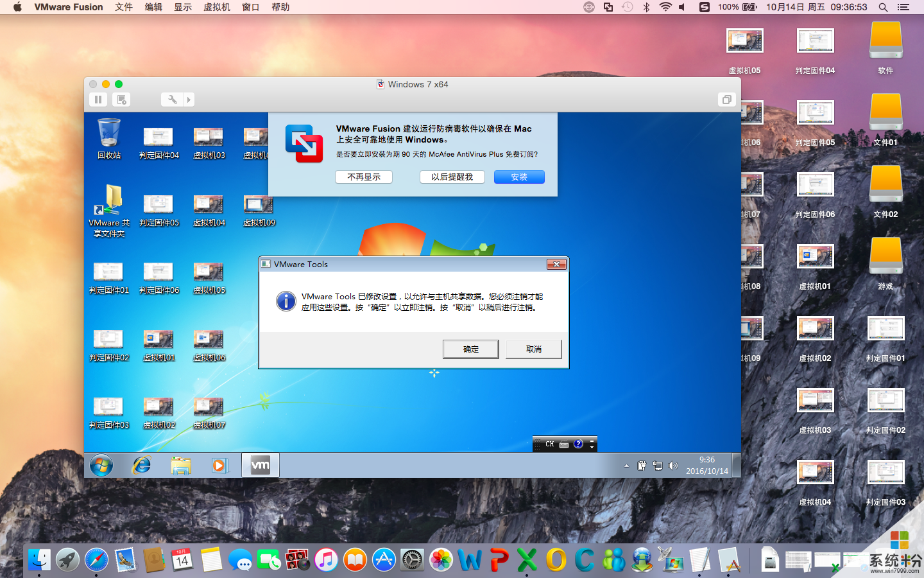Screen dimensions: 924x578
Task: Choose 不再显示 in the antivirus prompt
Action: point(364,177)
